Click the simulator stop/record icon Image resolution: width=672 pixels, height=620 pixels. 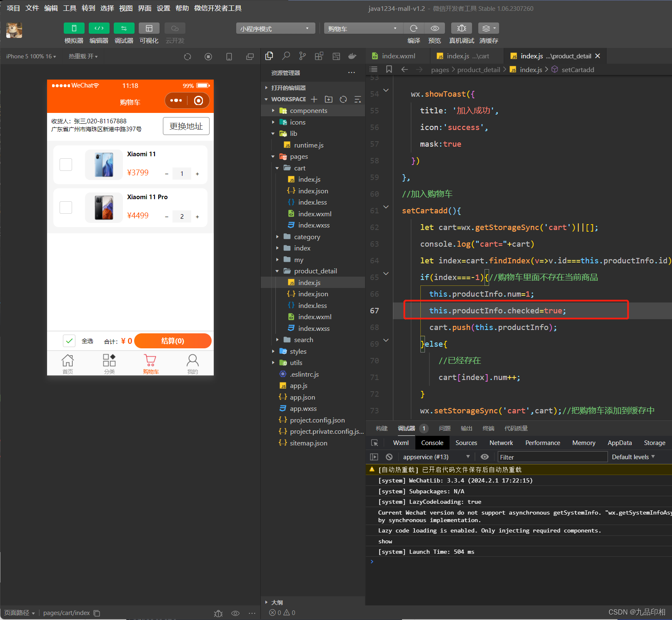(x=208, y=57)
